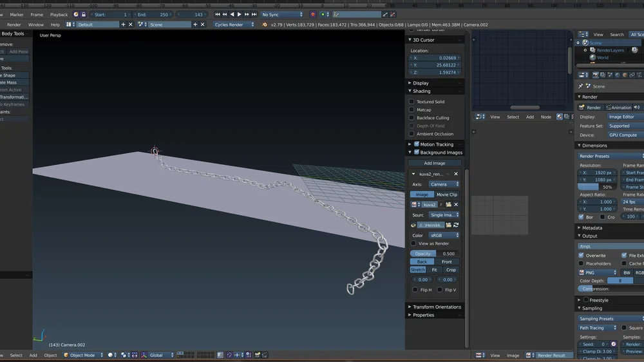Click the OpenGL render active viewport icon
This screenshot has height=362, width=644.
point(258,355)
